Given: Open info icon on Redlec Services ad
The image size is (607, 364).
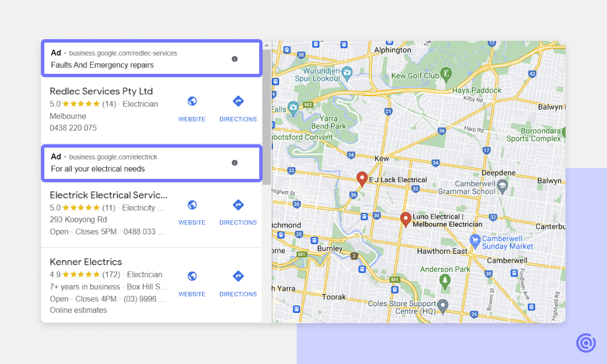Looking at the screenshot, I should [235, 59].
